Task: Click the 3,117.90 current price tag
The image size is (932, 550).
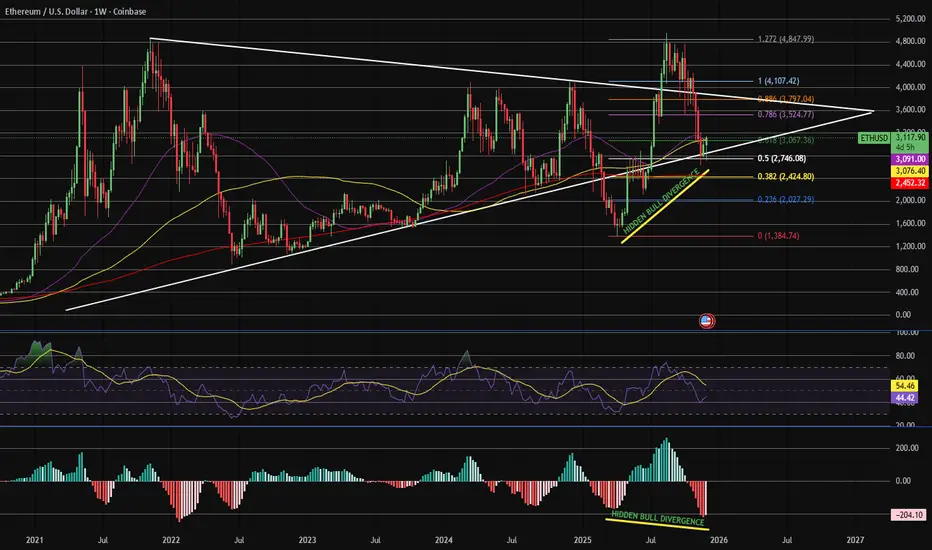Action: pyautogui.click(x=909, y=137)
